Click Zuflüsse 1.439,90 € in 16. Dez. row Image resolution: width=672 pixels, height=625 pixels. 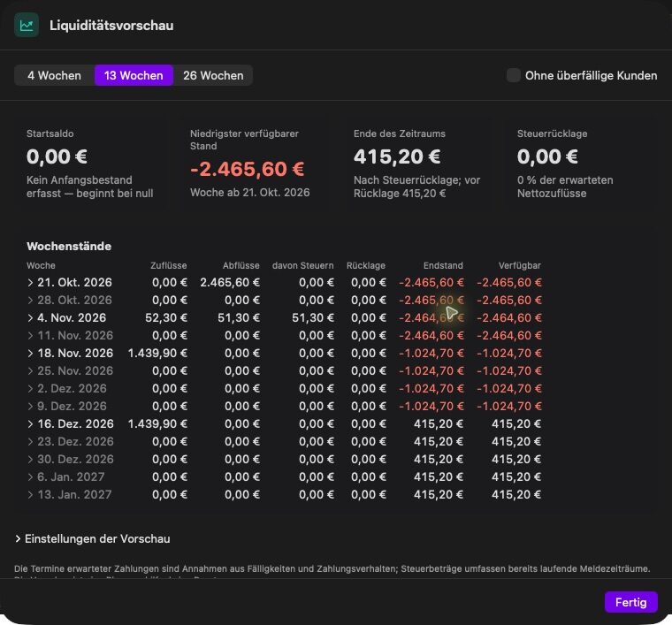(157, 424)
